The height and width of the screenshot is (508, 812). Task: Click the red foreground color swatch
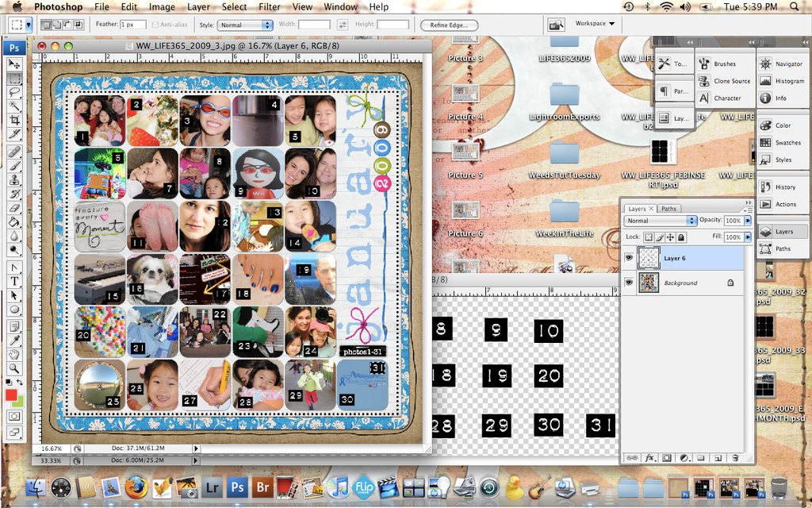pos(12,394)
